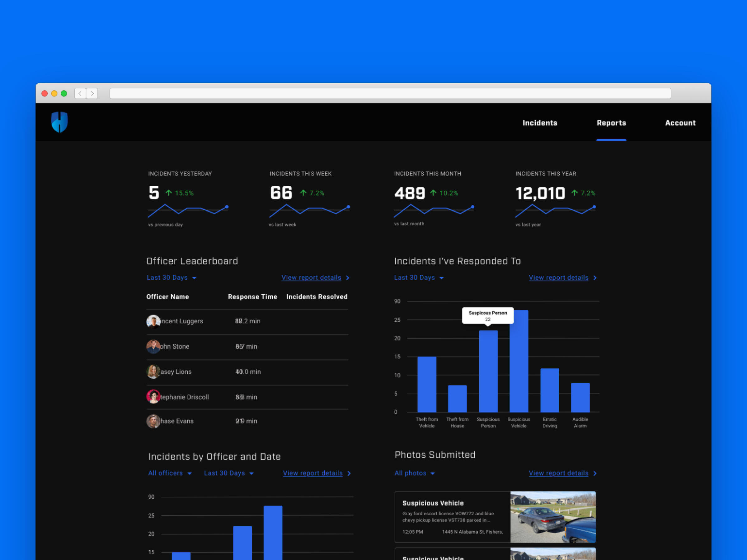Click the browser address bar field

point(390,94)
